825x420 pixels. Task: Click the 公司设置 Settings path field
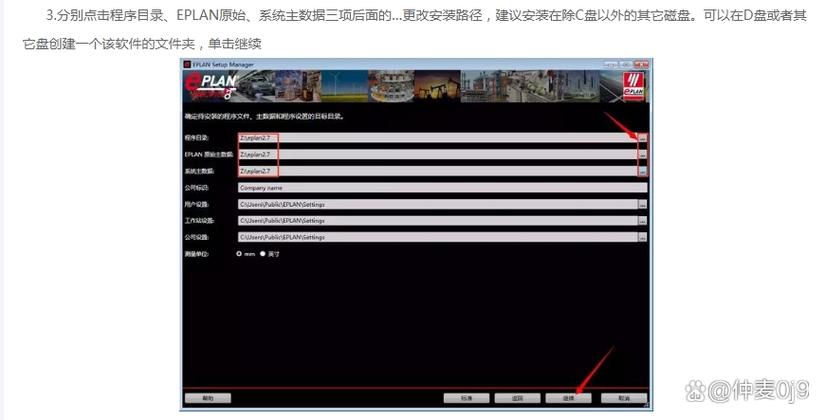coord(438,237)
